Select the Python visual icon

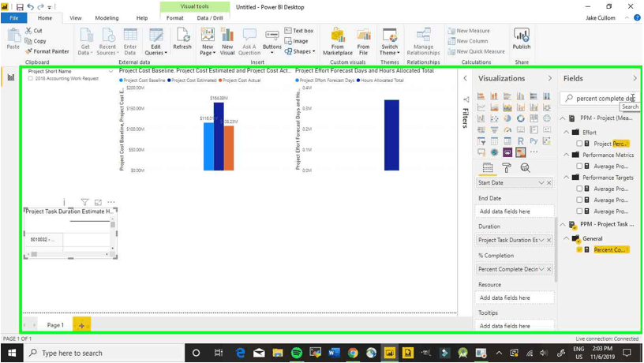coord(534,140)
